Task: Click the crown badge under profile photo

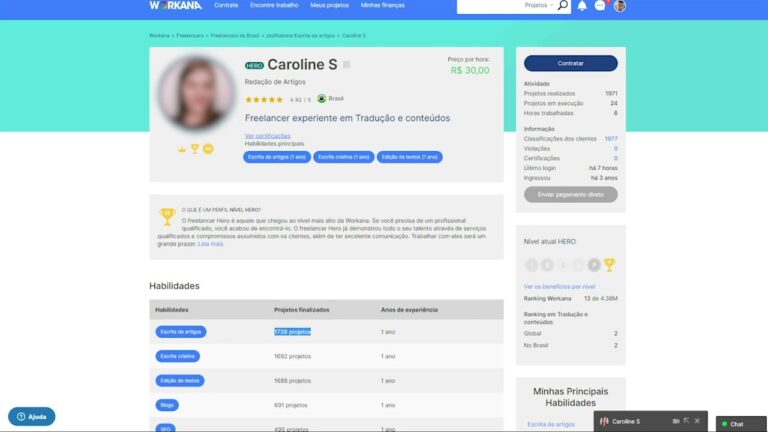Action: point(181,149)
